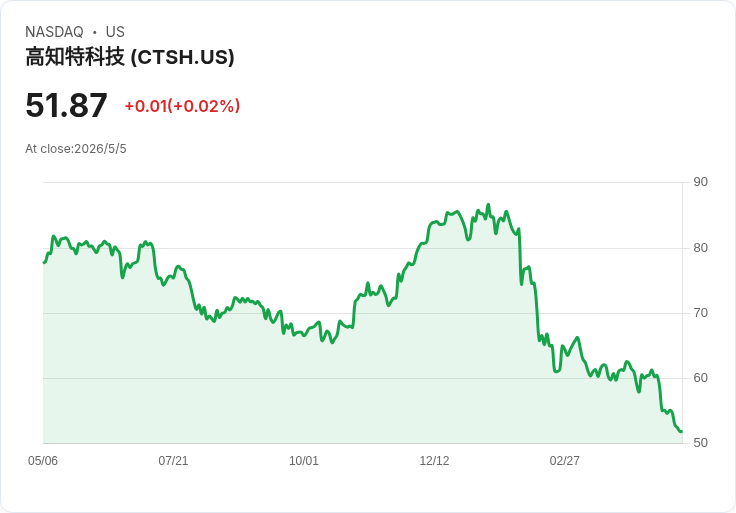The image size is (736, 513).
Task: Click the 07/21 date axis label
Action: pos(173,460)
